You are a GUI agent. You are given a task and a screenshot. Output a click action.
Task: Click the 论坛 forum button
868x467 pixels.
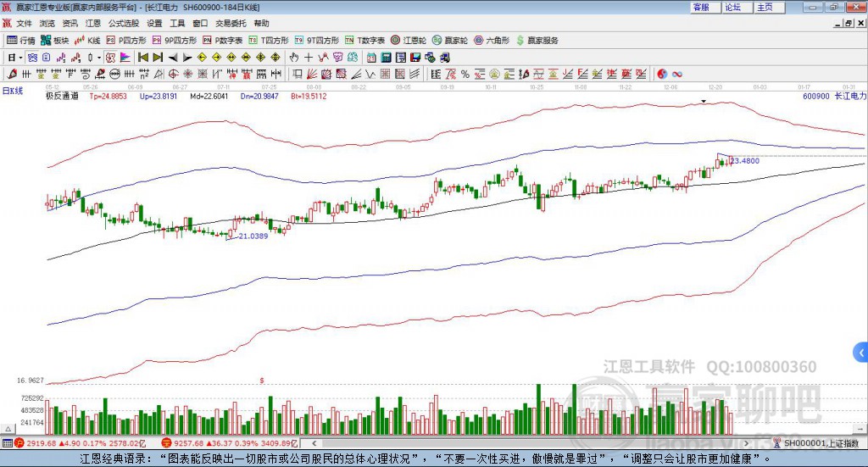click(733, 7)
